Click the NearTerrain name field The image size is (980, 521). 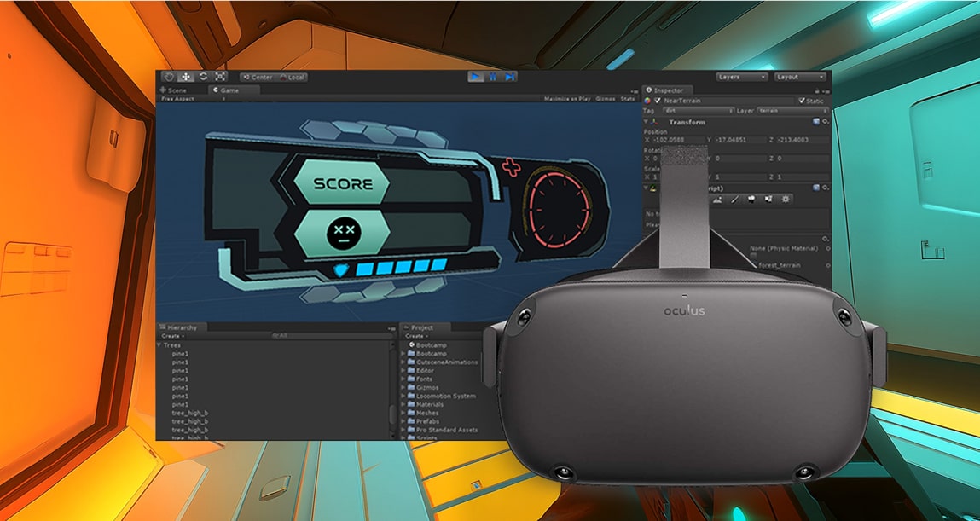tap(728, 101)
